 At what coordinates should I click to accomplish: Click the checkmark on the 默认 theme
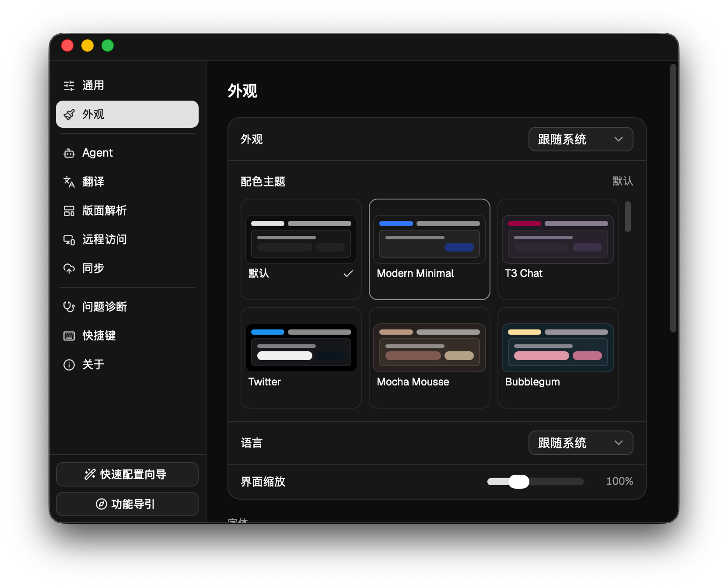click(x=348, y=274)
